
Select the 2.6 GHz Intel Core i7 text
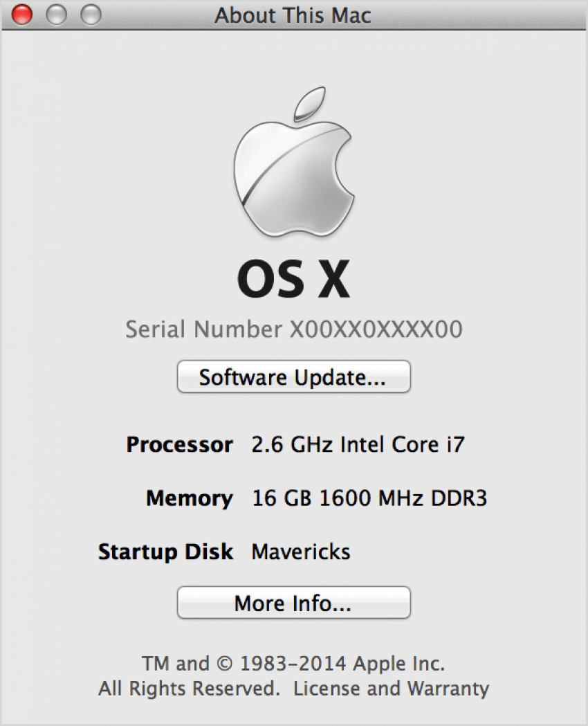pyautogui.click(x=358, y=444)
